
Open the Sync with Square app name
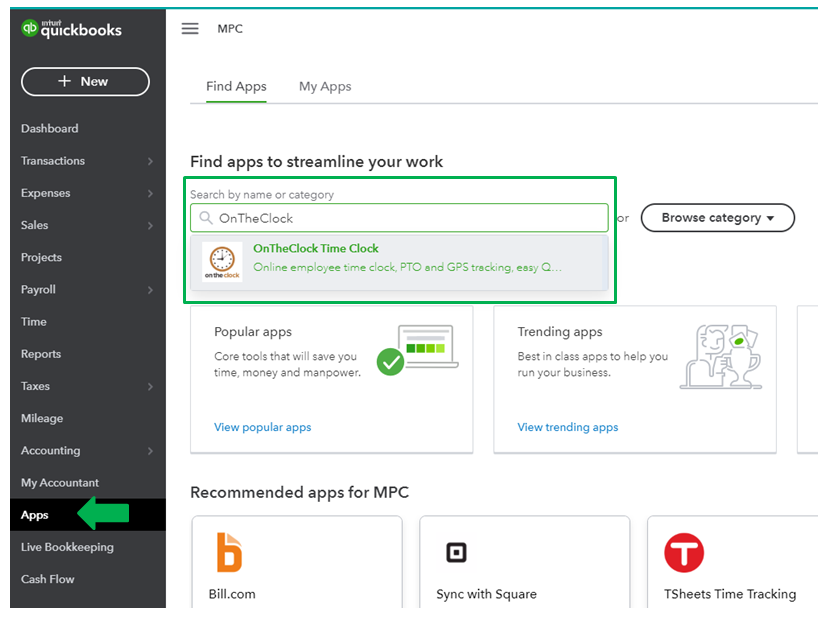point(486,594)
